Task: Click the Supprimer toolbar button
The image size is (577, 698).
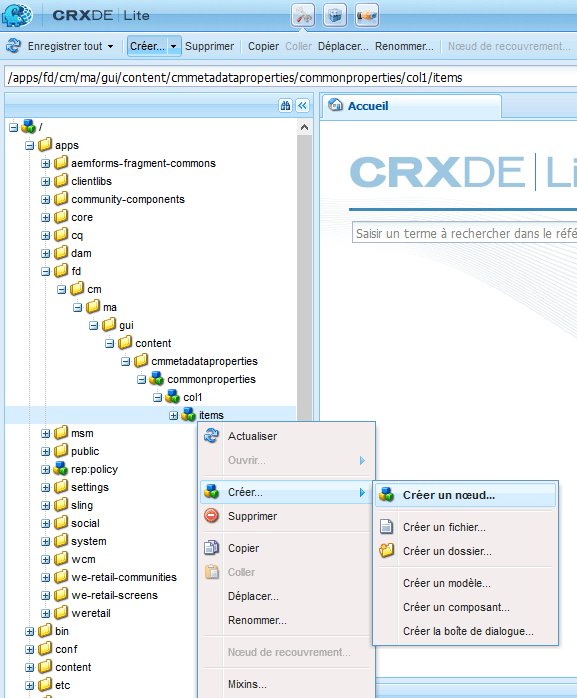Action: (209, 46)
